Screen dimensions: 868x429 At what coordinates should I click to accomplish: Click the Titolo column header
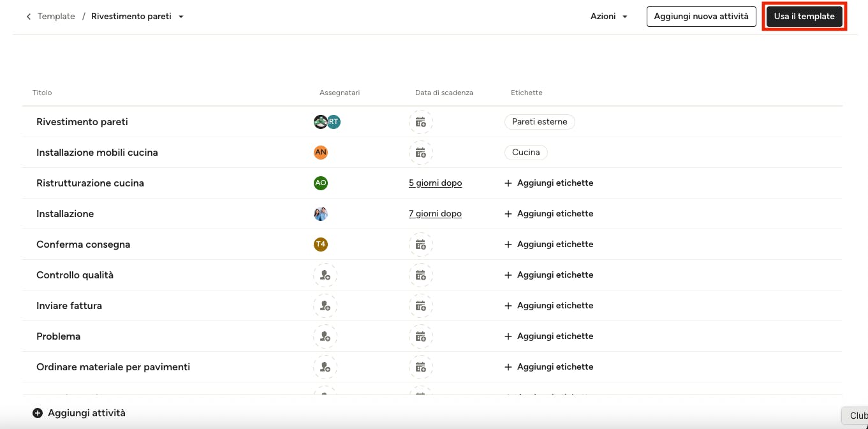(x=42, y=93)
